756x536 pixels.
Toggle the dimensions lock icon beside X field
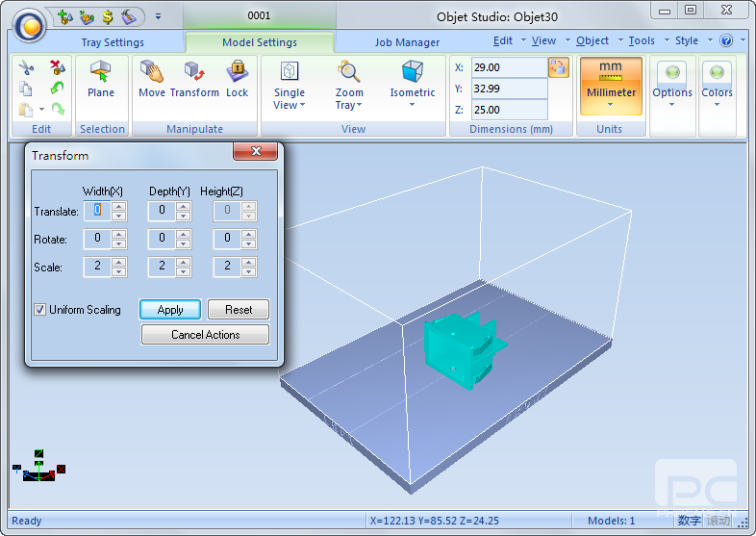[x=558, y=67]
